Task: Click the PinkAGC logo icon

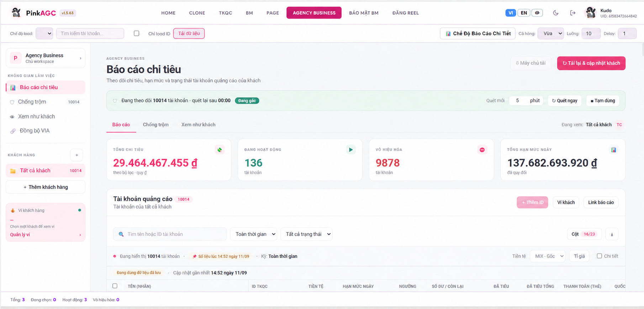Action: tap(16, 12)
